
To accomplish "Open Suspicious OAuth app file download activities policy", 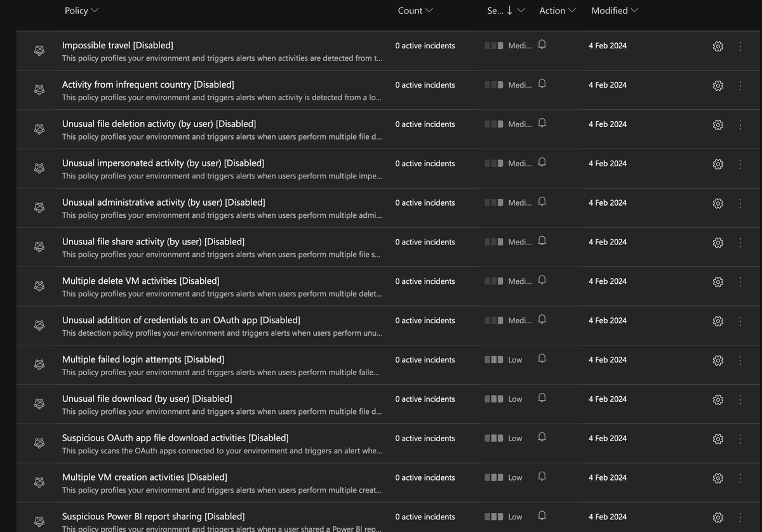I will point(175,438).
